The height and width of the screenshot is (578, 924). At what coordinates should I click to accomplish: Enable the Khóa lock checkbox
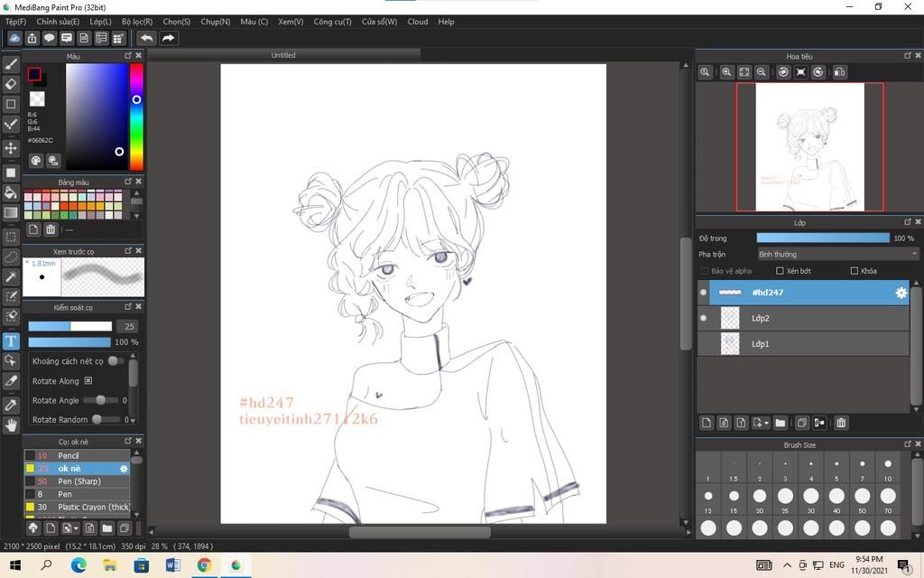point(855,271)
